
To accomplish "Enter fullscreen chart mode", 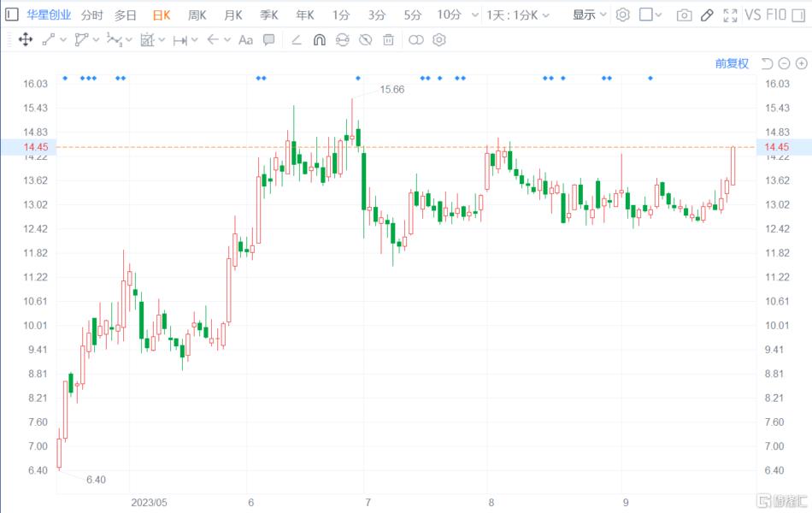I will coord(730,15).
